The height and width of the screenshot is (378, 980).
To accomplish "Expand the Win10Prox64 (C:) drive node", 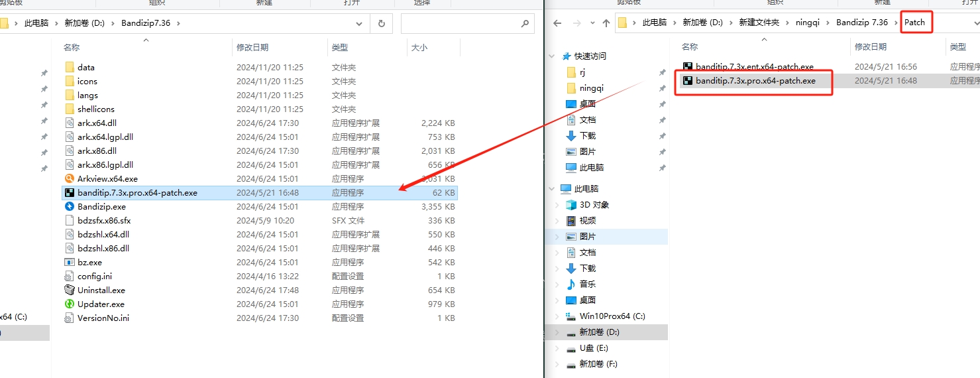I will [557, 316].
